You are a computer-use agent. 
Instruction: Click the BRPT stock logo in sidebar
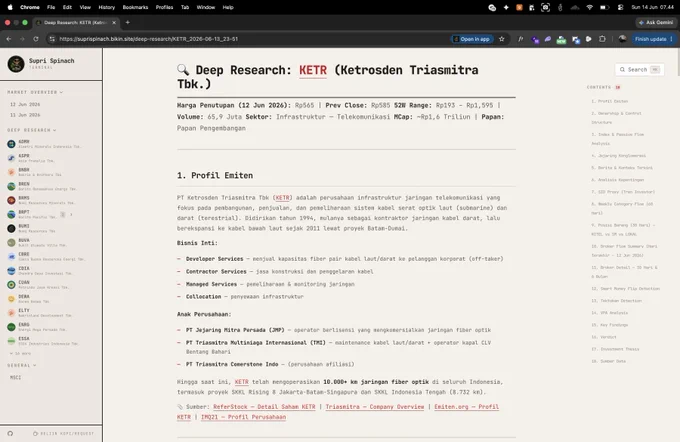pos(11,214)
